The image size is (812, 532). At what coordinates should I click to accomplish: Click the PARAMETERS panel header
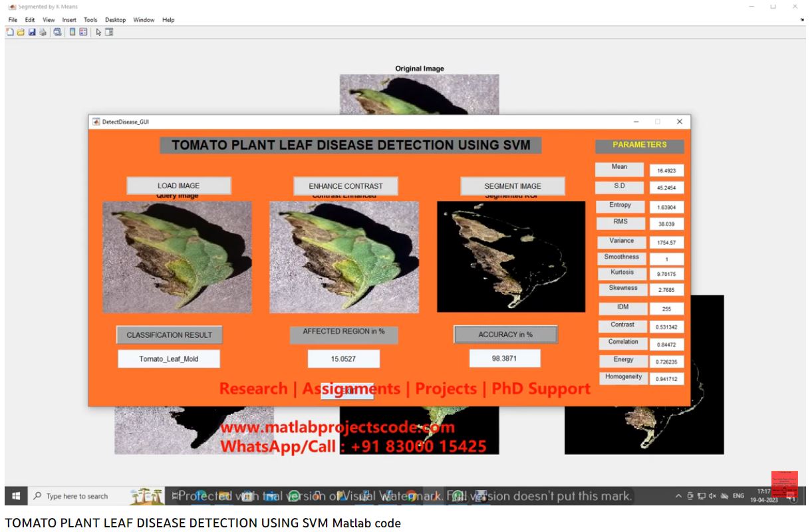pyautogui.click(x=639, y=146)
